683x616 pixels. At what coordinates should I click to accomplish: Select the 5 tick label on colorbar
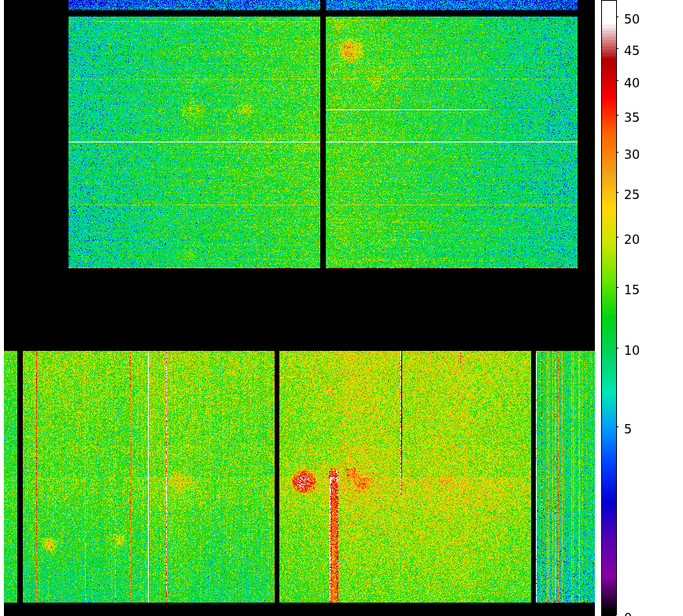(x=628, y=429)
